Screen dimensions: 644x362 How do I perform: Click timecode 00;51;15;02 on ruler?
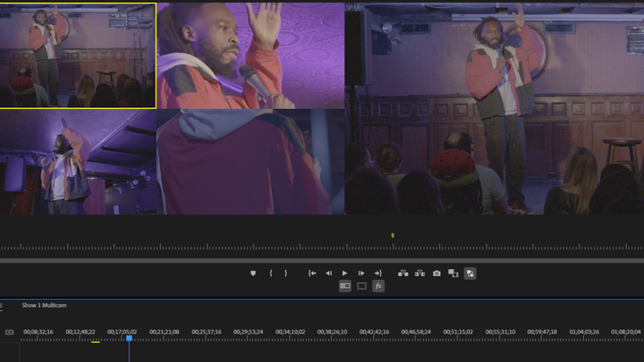[x=458, y=332]
